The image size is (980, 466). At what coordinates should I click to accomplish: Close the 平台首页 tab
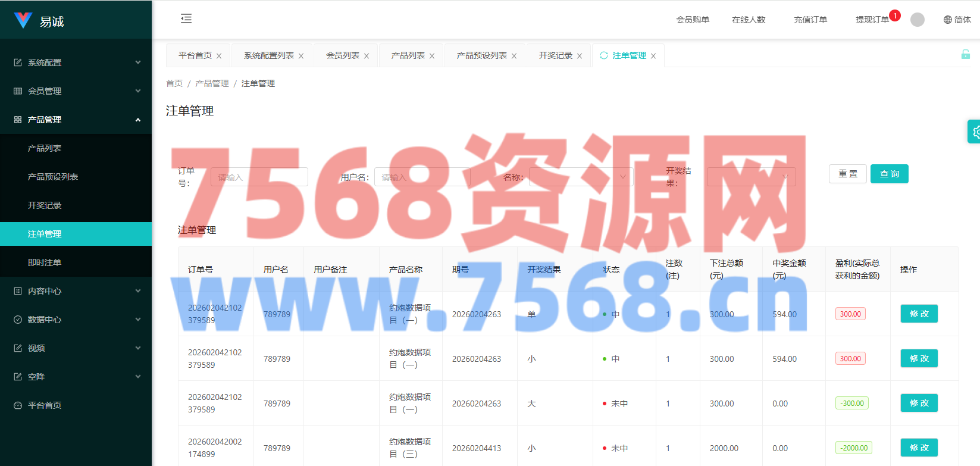pos(219,56)
